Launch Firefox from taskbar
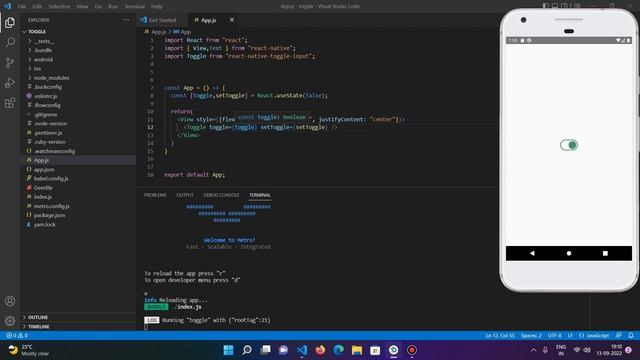The height and width of the screenshot is (360, 640). pyautogui.click(x=320, y=350)
